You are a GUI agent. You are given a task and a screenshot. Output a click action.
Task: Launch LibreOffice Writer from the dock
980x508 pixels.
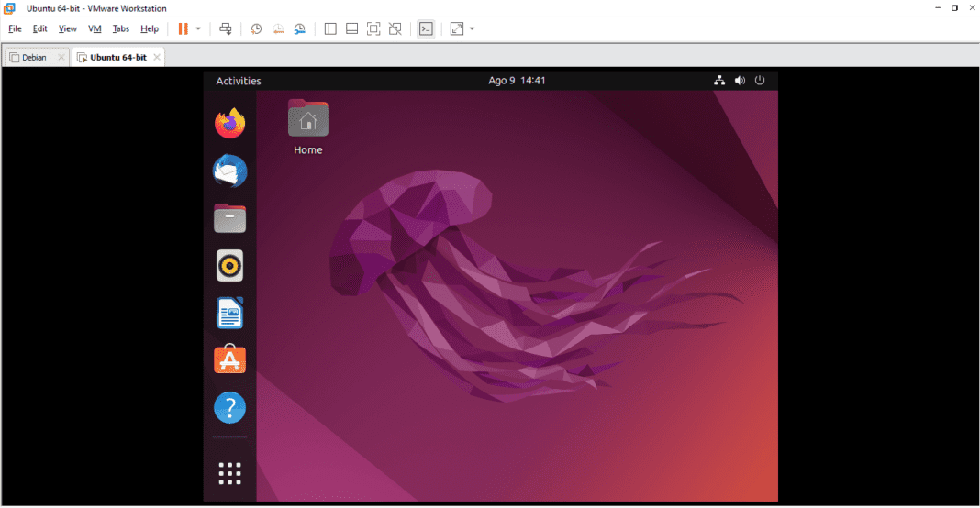click(x=230, y=314)
